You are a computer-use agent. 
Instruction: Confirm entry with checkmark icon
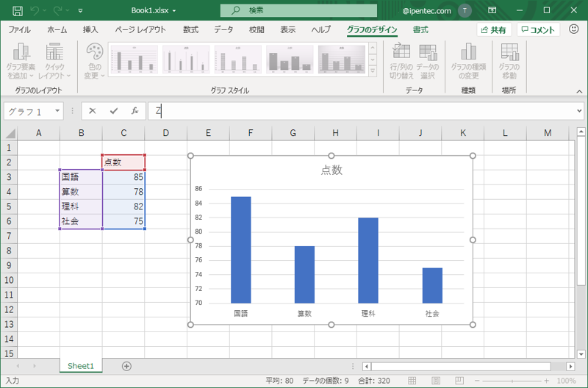(114, 111)
